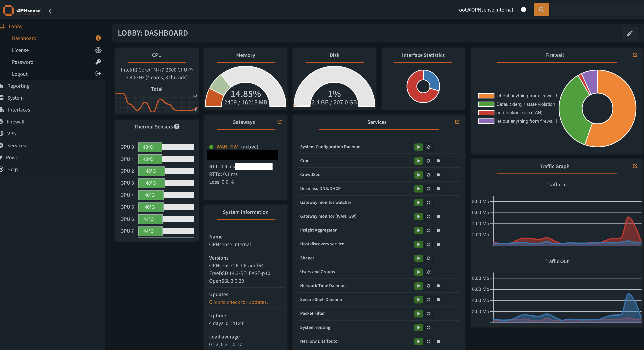This screenshot has height=350, width=644.
Task: Click the root@OPNsense.internal user label
Action: tap(485, 10)
